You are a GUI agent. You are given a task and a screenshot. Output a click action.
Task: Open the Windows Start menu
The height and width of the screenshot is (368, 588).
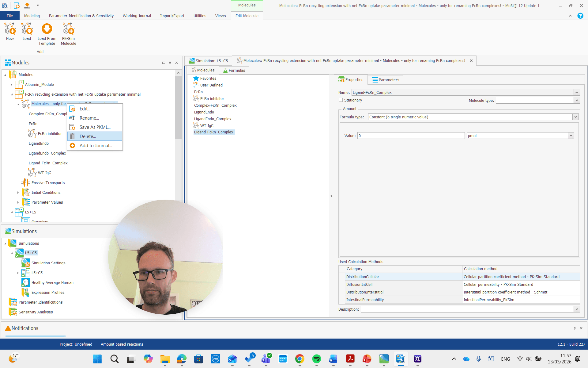[x=97, y=359]
